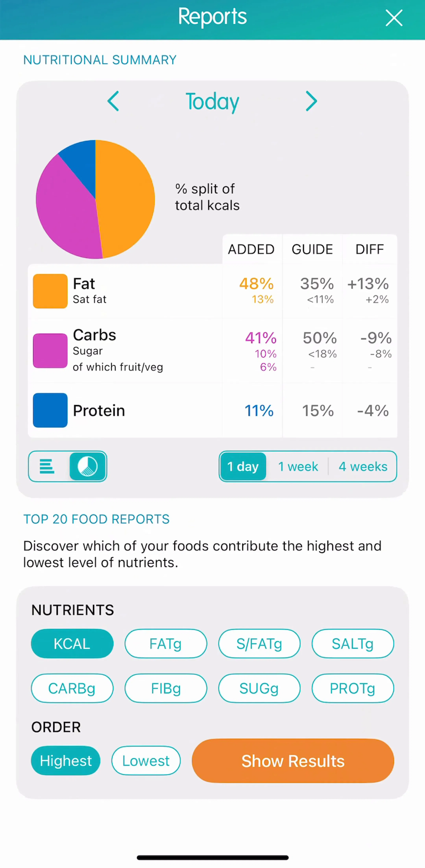Viewport: 425px width, 868px height.
Task: Choose FIBg nutrient option
Action: (165, 688)
